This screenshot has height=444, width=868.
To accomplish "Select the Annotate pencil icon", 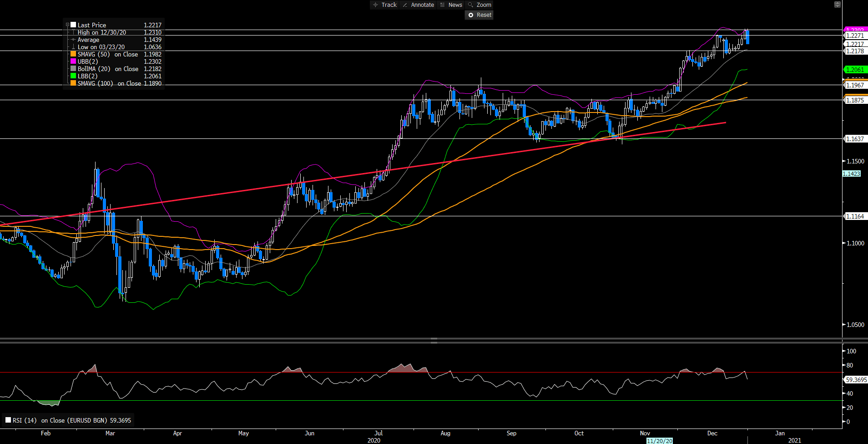I will 405,5.
